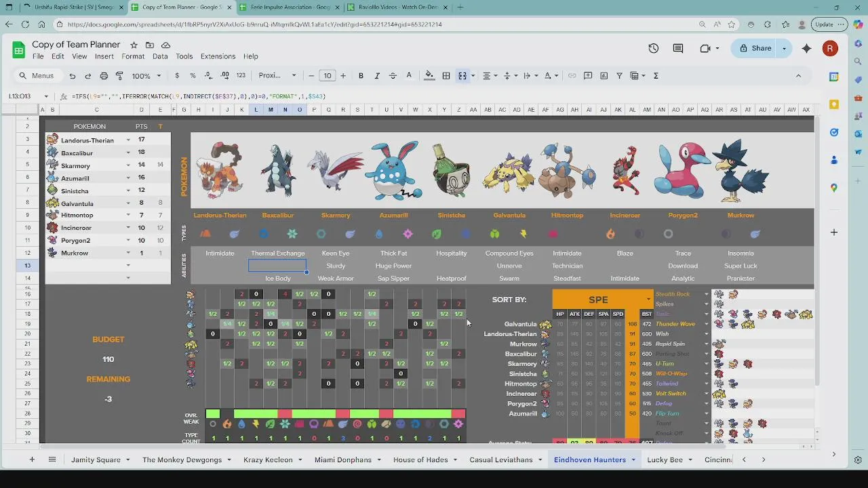The height and width of the screenshot is (488, 868).
Task: Click the Insert link icon
Action: pyautogui.click(x=572, y=76)
